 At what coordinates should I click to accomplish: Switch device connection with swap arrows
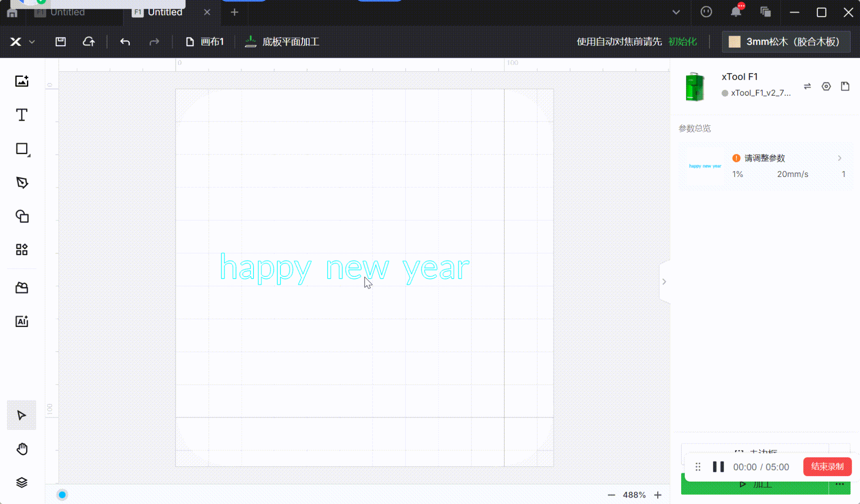(x=807, y=86)
